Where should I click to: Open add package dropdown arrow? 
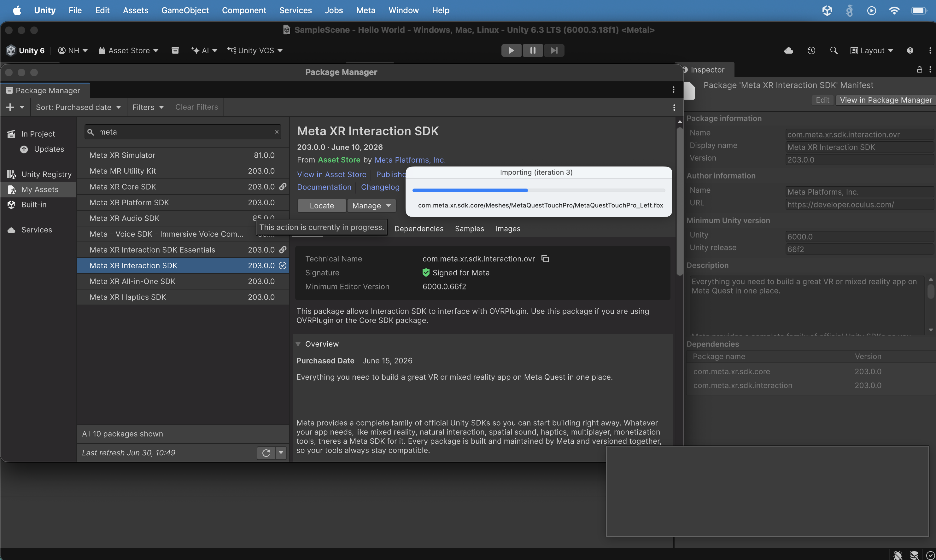[22, 107]
